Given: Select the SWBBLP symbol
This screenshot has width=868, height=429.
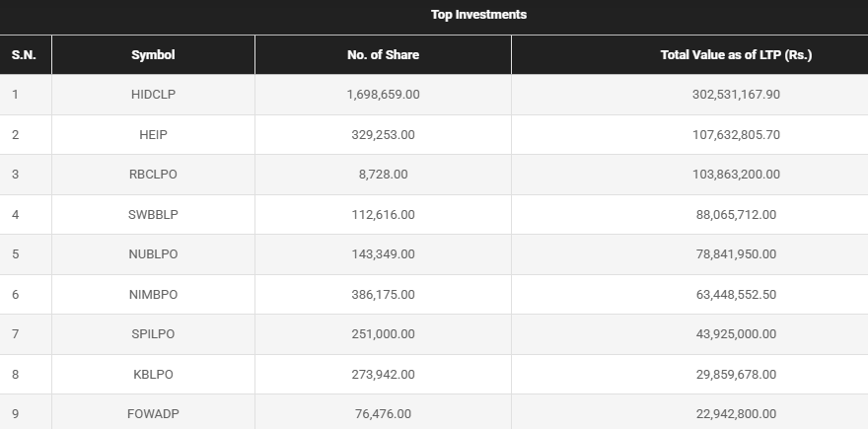Looking at the screenshot, I should tap(153, 215).
